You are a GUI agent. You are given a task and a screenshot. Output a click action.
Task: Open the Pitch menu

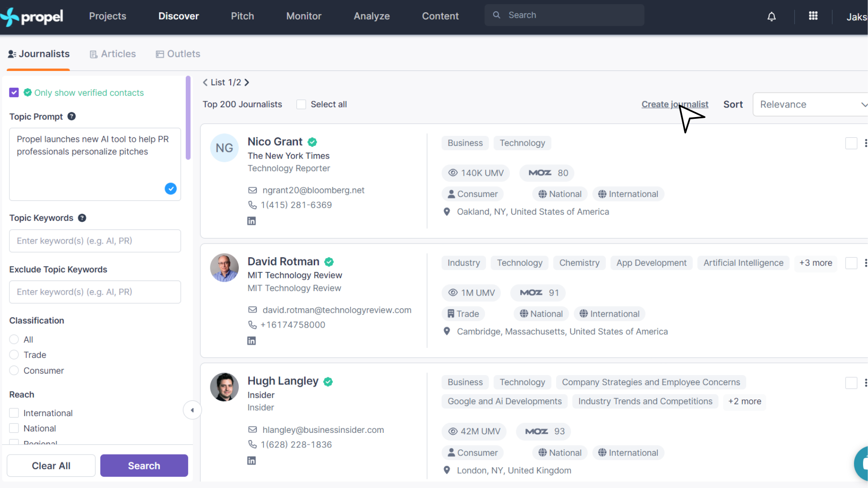pos(242,16)
